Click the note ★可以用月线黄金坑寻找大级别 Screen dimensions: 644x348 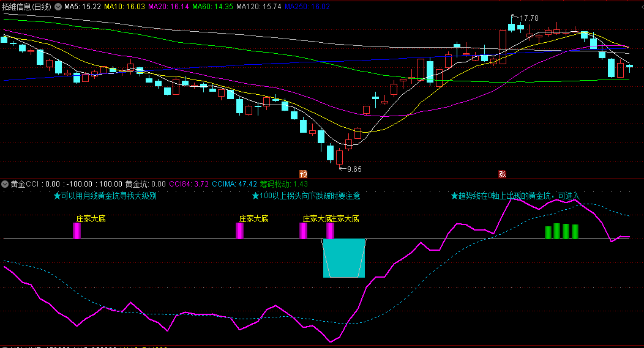pos(105,196)
